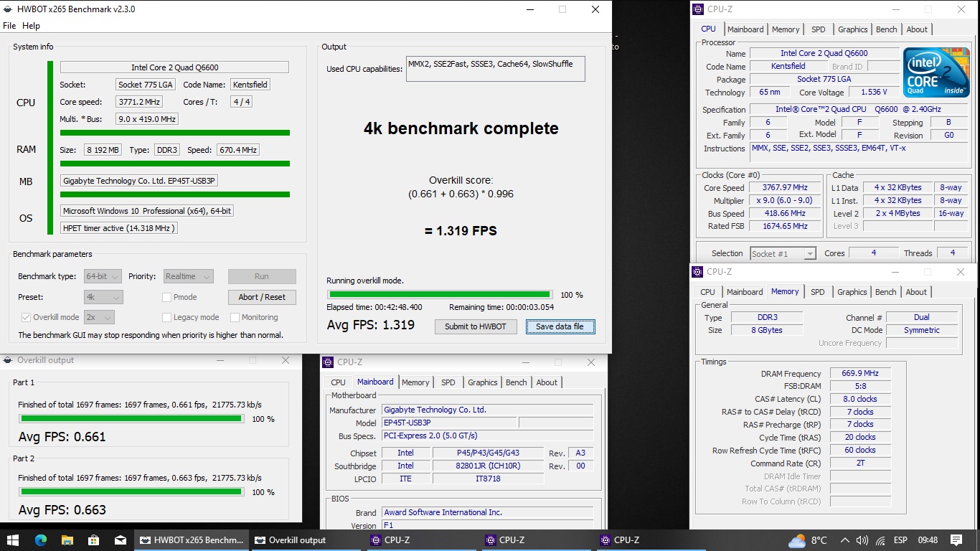This screenshot has height=551, width=980.
Task: Switch to HWBOT x265 Benchmark taskbar button
Action: click(x=192, y=540)
